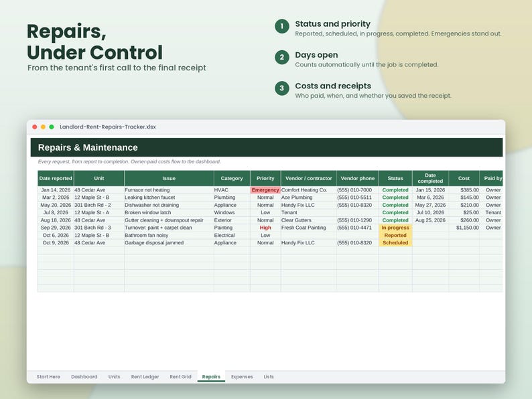
Task: Switch to the Expenses sheet tab
Action: [x=242, y=377]
